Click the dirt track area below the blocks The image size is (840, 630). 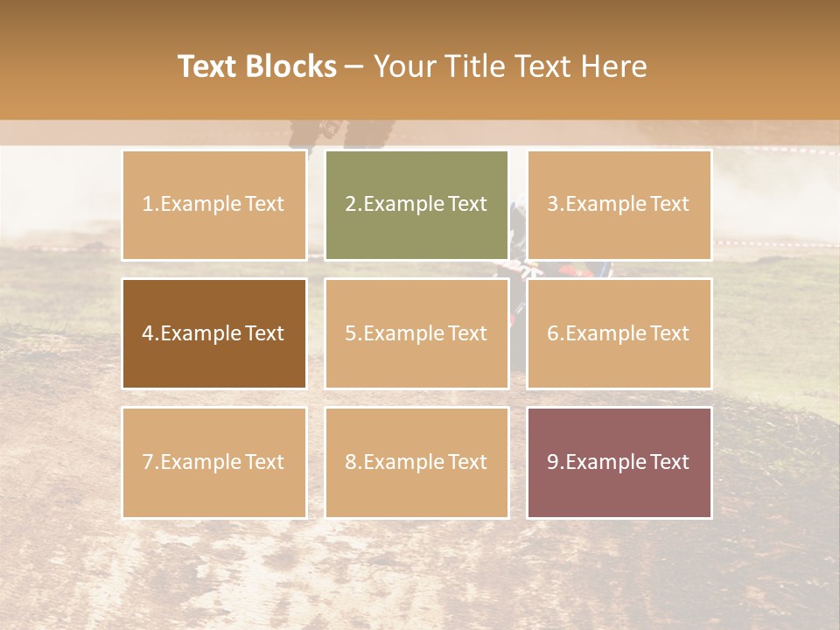pos(420,569)
